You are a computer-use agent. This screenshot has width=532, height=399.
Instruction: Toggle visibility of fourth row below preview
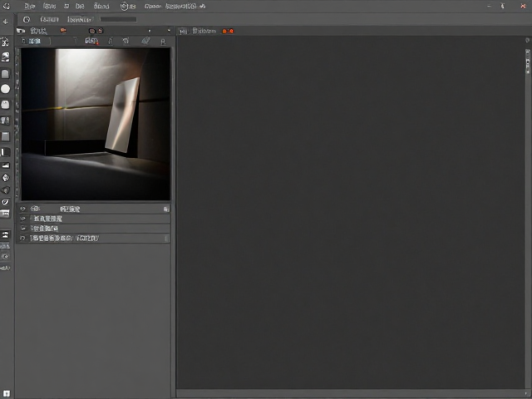pos(22,239)
